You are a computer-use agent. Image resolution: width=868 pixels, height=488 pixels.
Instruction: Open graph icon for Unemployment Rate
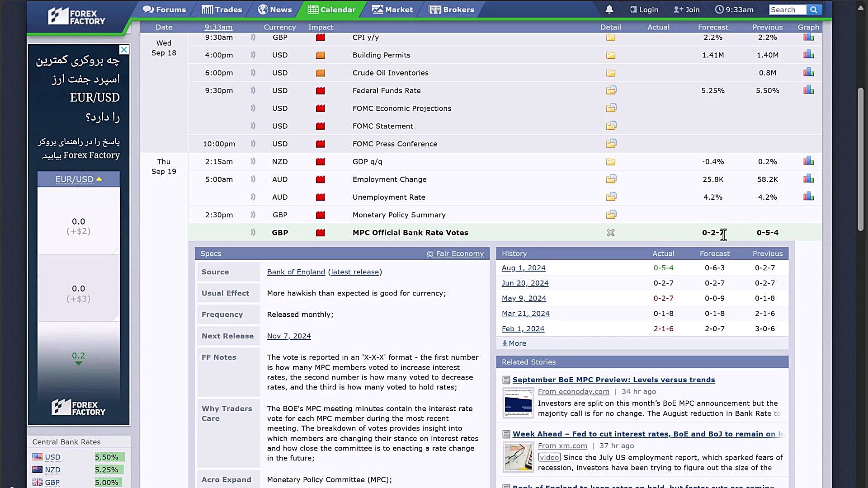click(x=808, y=196)
